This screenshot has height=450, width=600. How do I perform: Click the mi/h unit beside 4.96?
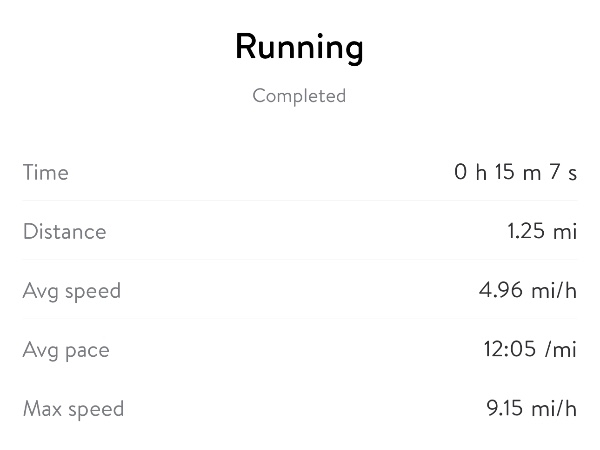tap(554, 291)
